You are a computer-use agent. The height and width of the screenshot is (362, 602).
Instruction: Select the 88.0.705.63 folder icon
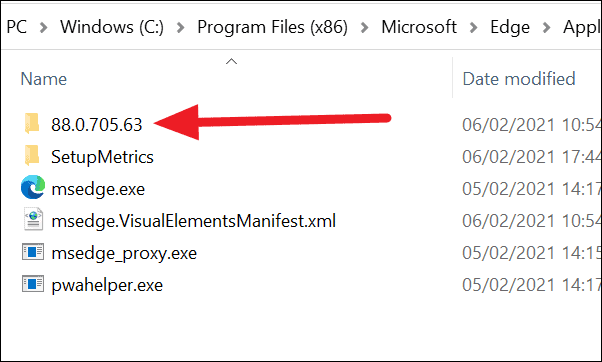(32, 124)
